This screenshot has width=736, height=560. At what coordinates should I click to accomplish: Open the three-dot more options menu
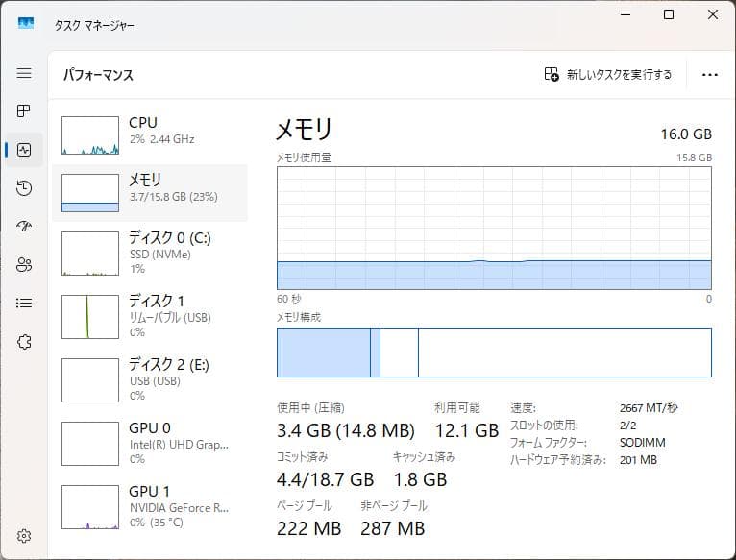[710, 75]
